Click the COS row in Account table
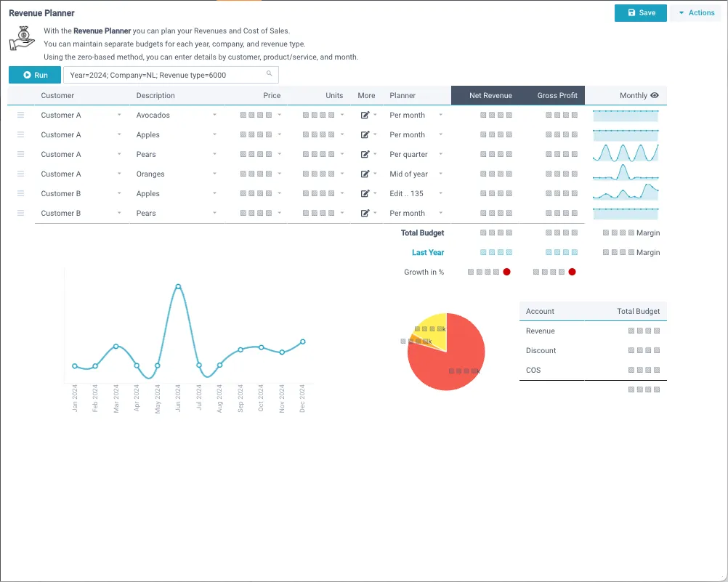Image resolution: width=728 pixels, height=582 pixels. 593,370
